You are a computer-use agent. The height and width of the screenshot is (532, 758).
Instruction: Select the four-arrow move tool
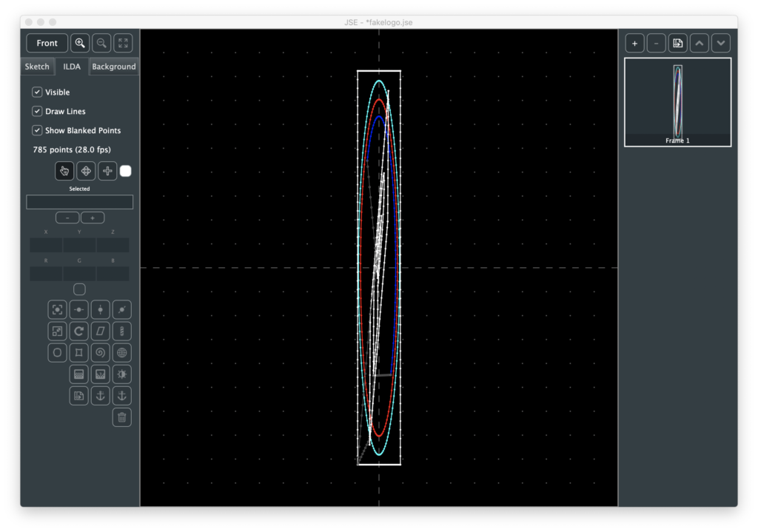coord(86,171)
